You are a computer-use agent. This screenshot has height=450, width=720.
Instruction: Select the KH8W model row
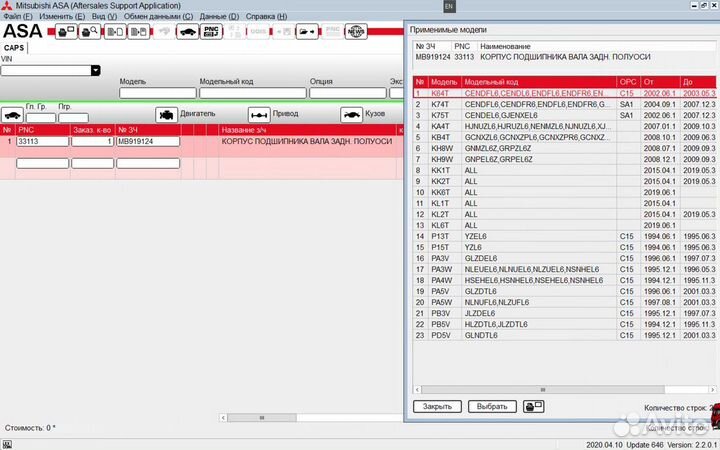point(564,148)
